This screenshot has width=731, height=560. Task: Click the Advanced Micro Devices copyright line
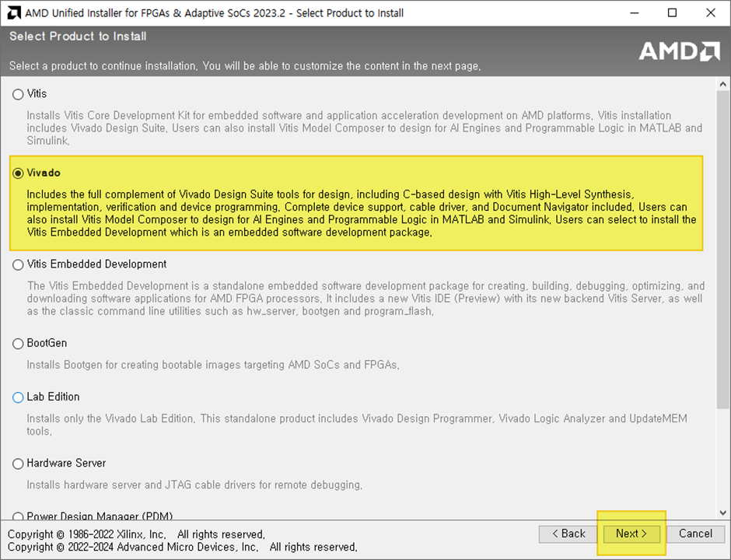pos(183,547)
